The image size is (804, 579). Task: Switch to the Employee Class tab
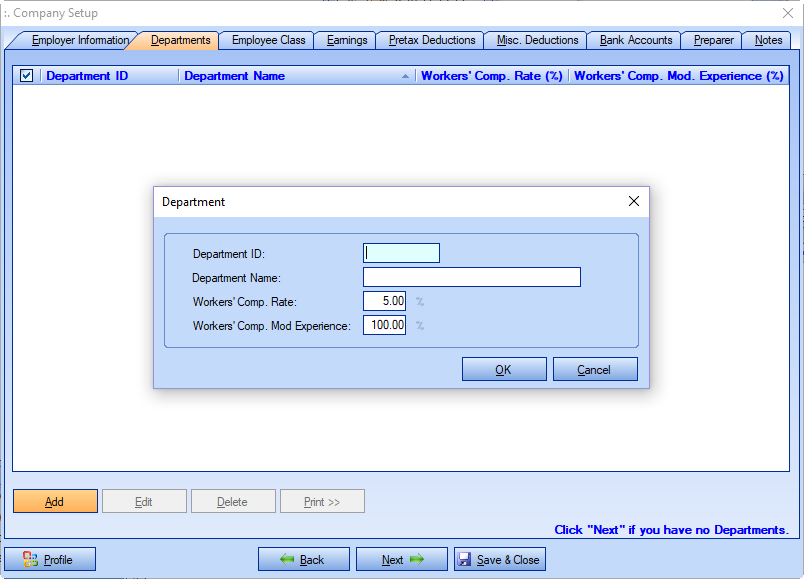click(268, 40)
